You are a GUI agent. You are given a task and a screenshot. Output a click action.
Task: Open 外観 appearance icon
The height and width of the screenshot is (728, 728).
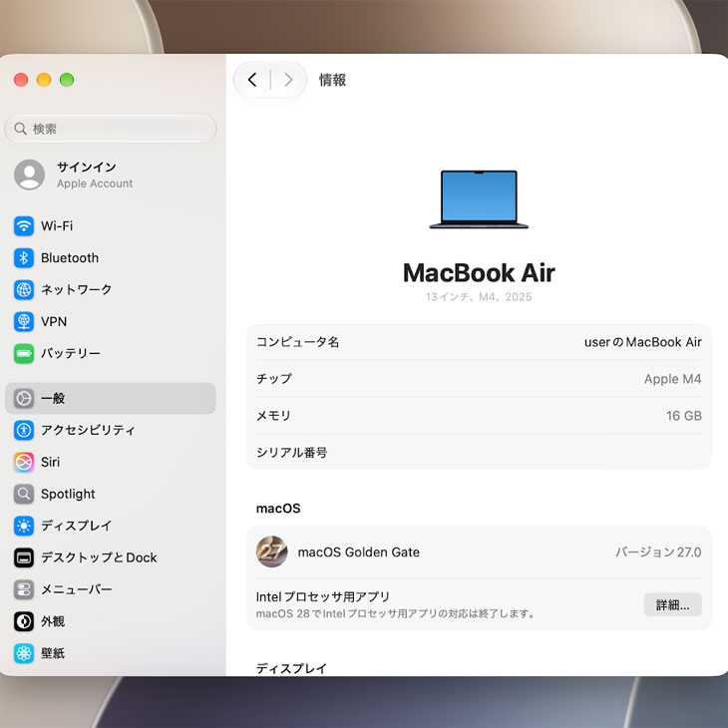(x=24, y=621)
